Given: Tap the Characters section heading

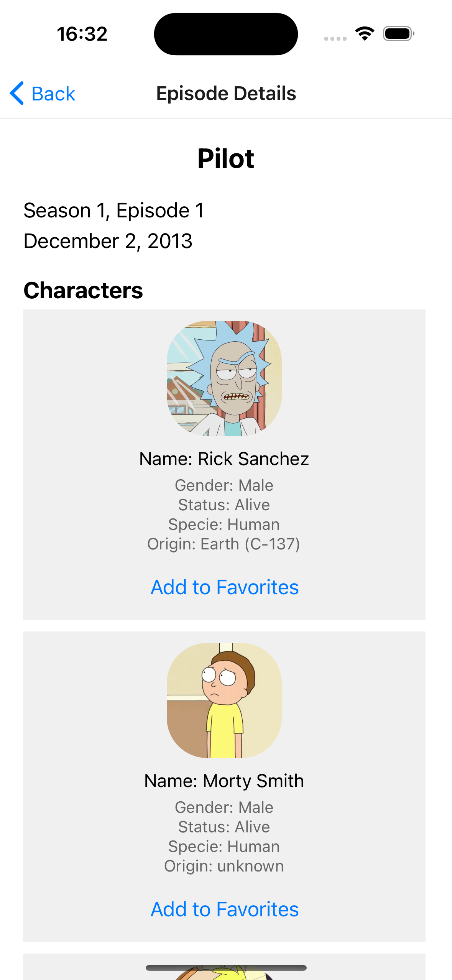Looking at the screenshot, I should (x=83, y=290).
